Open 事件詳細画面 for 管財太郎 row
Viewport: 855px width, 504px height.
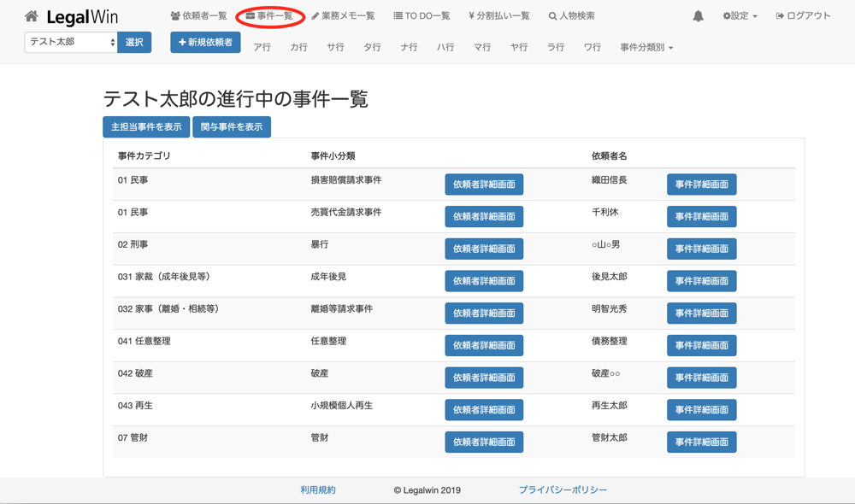click(x=701, y=442)
